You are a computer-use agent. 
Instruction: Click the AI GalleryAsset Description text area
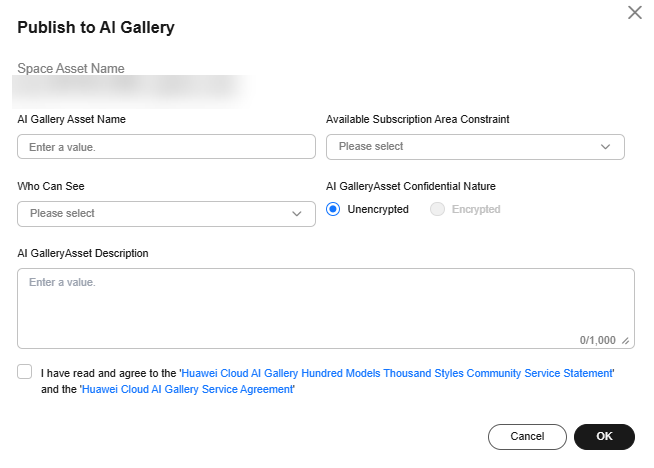click(325, 303)
